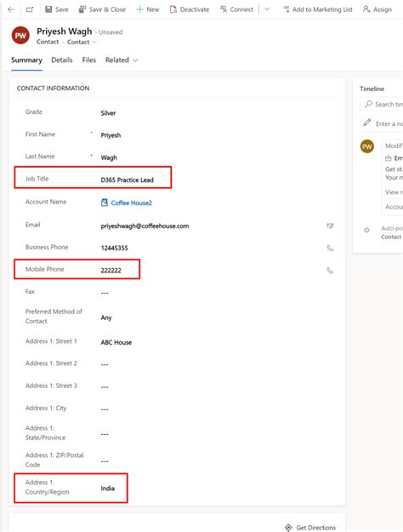This screenshot has width=403, height=532.
Task: Call Business Phone using phone icon
Action: pos(329,248)
